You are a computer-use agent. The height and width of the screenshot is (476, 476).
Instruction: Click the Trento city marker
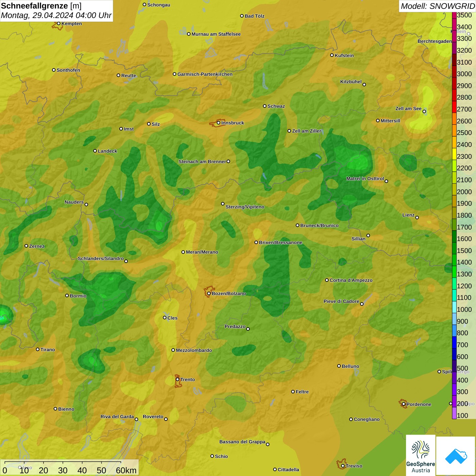(177, 379)
